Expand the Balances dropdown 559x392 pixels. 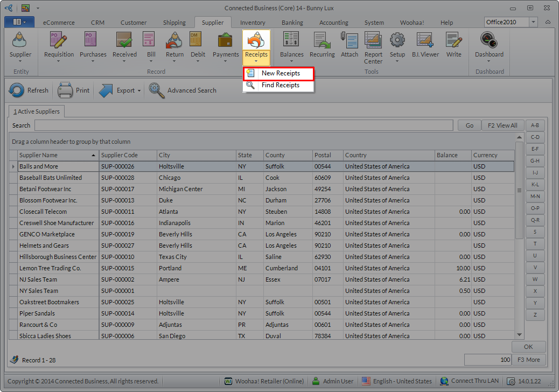click(x=291, y=61)
